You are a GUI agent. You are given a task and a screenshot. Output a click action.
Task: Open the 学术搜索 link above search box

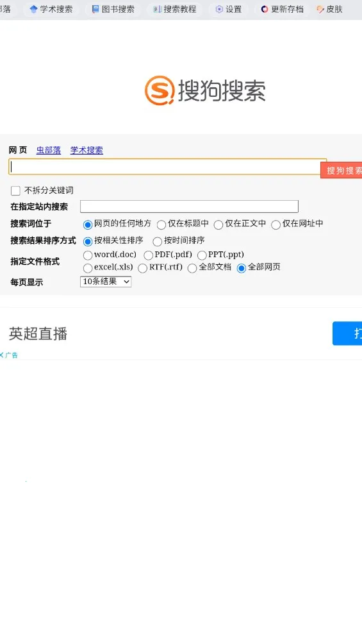point(86,150)
